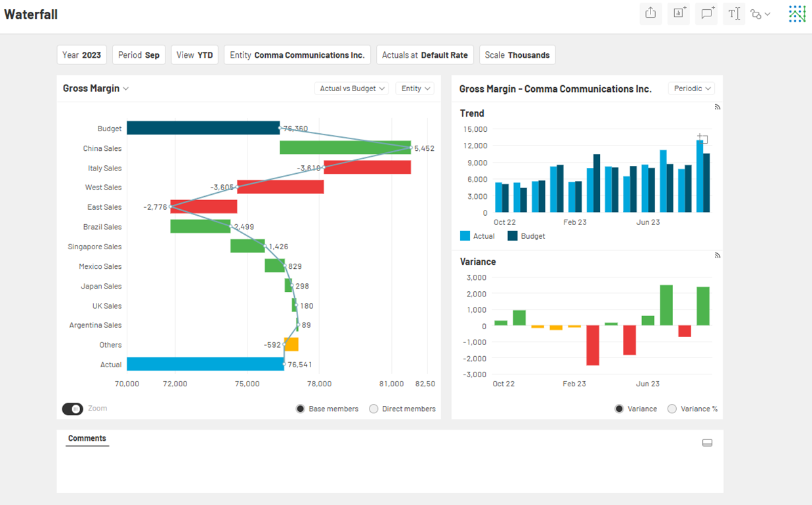This screenshot has height=505, width=812.
Task: Click the share/export icon
Action: 651,13
